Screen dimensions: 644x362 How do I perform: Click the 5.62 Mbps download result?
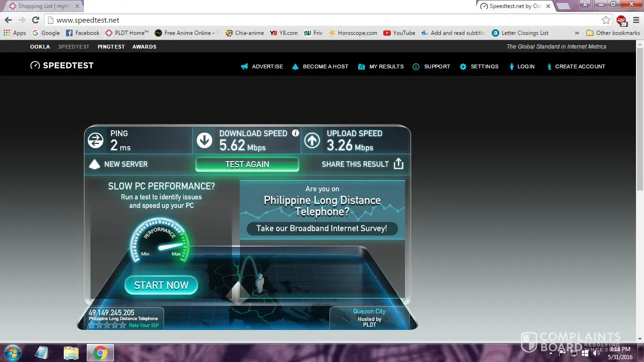(242, 146)
